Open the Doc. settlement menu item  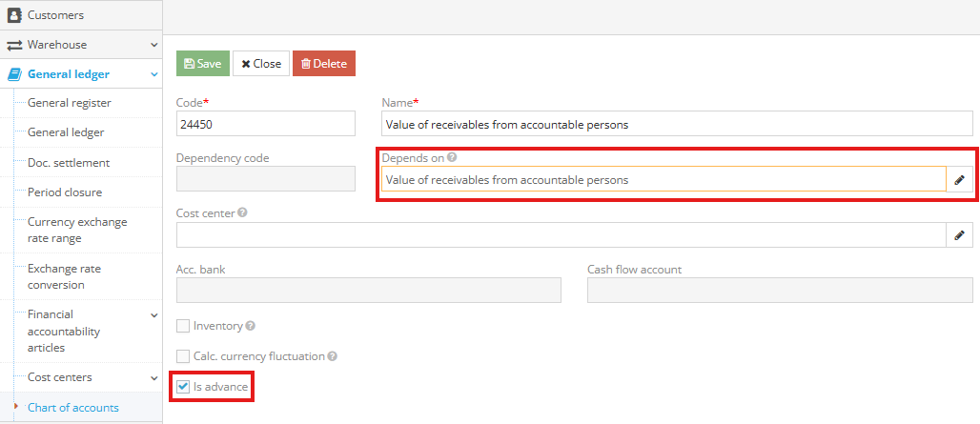coord(69,163)
